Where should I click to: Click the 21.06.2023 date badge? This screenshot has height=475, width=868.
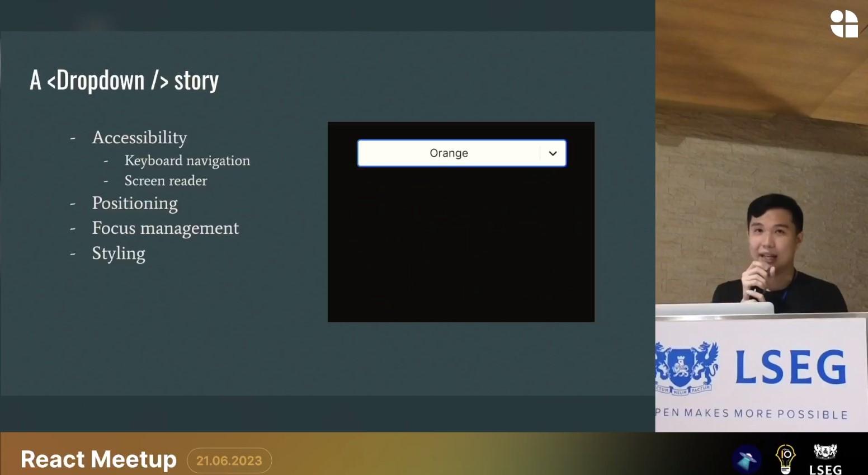[x=229, y=460]
